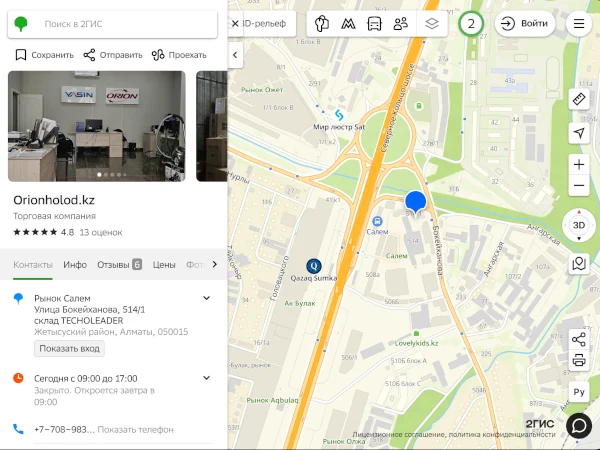
Task: Open the Лицензионное соглашение link
Action: (399, 435)
